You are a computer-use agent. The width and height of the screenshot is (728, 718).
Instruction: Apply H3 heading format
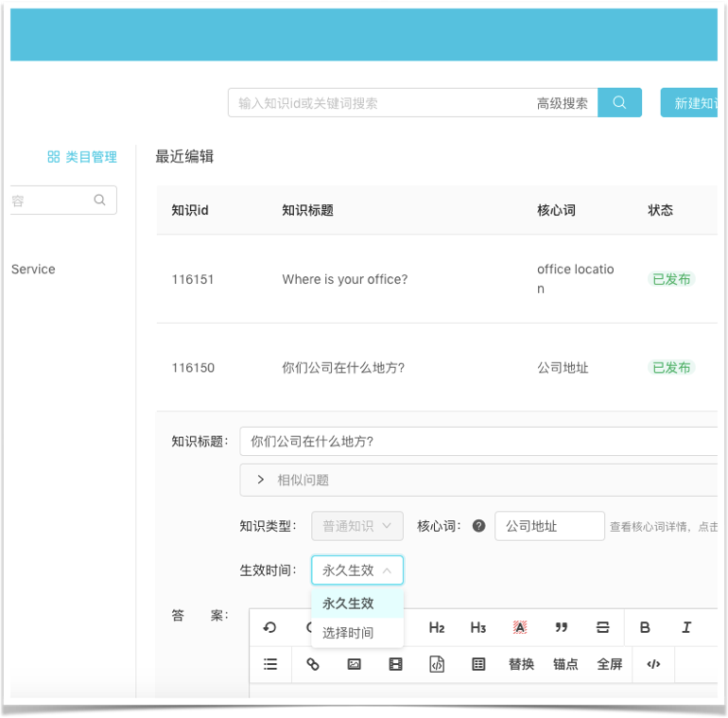[478, 627]
